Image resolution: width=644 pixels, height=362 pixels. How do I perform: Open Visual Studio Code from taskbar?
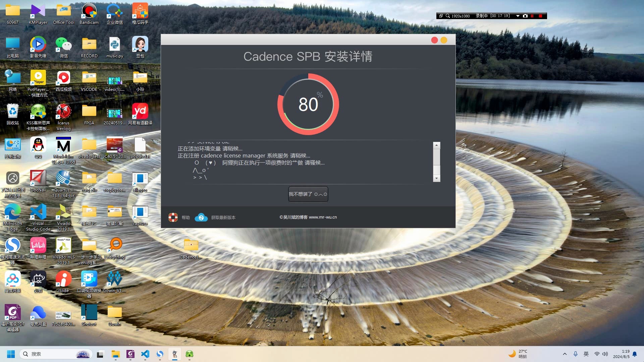pyautogui.click(x=145, y=354)
